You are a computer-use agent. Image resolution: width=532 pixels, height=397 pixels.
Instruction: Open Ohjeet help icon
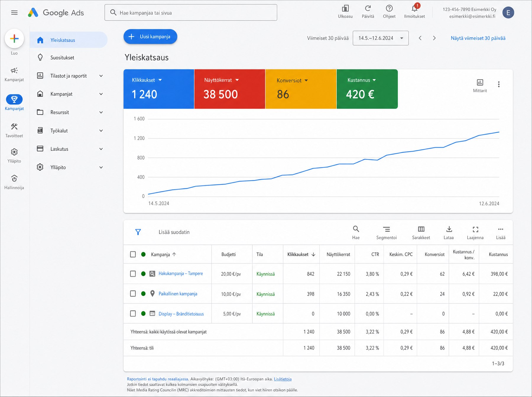click(389, 8)
